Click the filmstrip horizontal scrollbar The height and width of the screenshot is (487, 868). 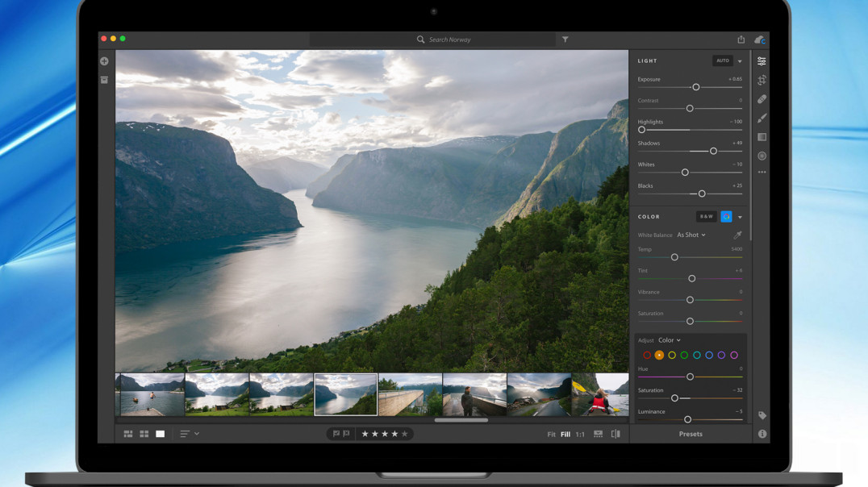[x=461, y=420]
